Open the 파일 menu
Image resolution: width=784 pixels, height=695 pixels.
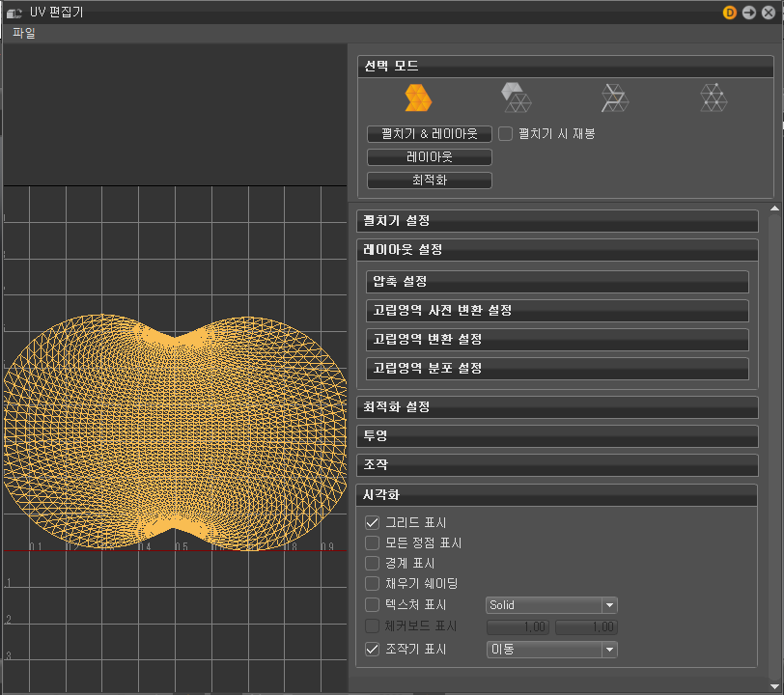21,32
